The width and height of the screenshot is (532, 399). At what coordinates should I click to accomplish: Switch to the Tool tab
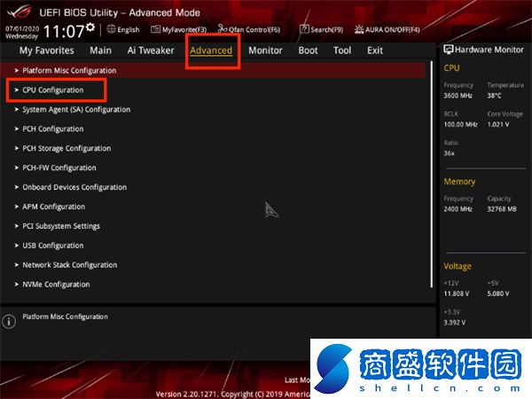tap(342, 51)
